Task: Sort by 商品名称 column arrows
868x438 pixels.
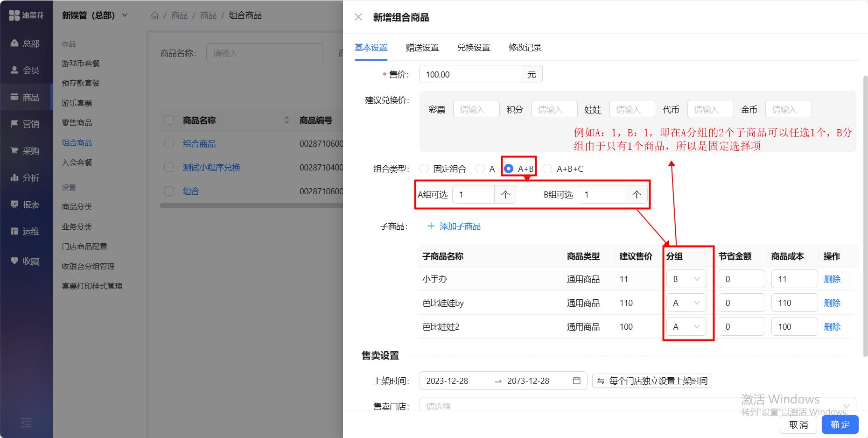Action: pyautogui.click(x=287, y=120)
